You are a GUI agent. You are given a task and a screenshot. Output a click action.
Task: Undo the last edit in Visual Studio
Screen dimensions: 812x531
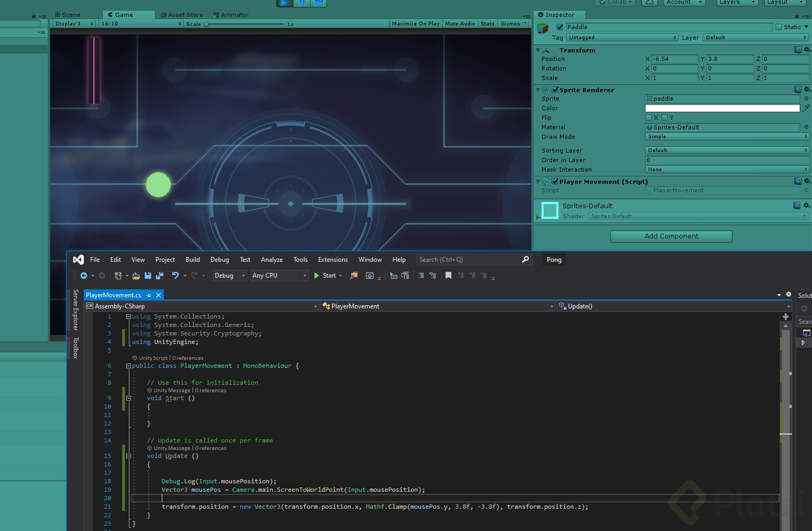(176, 276)
